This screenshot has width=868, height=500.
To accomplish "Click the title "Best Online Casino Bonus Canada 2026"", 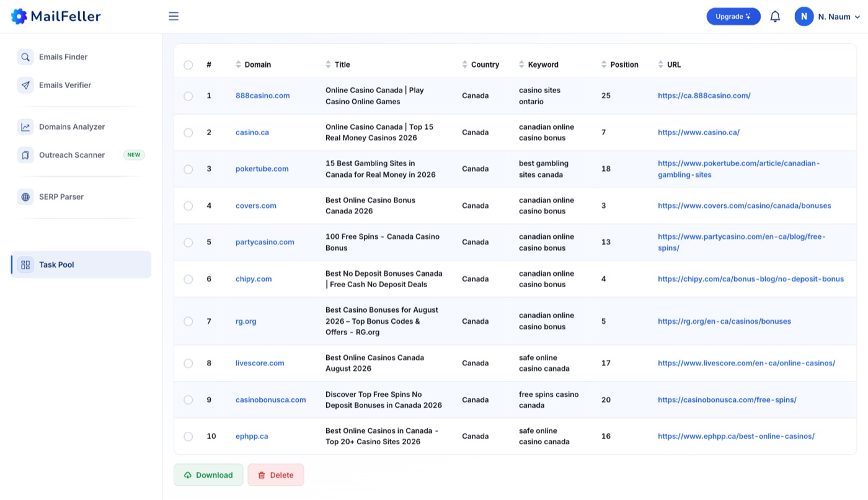I will 371,206.
